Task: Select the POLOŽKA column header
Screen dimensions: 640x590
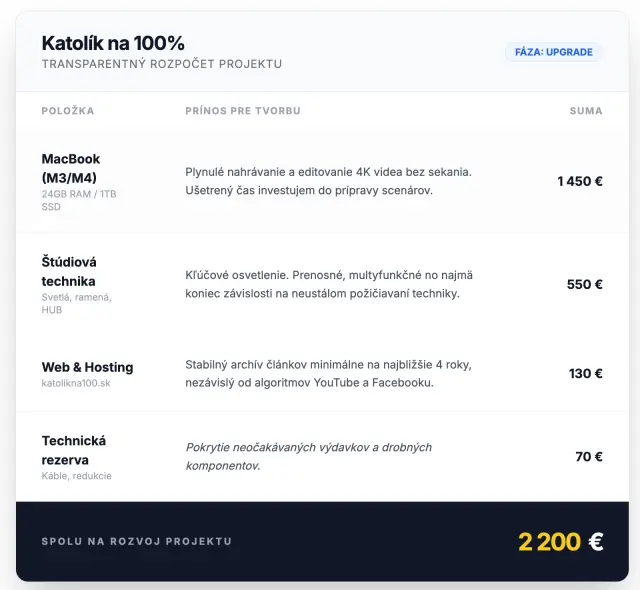Action: (x=68, y=111)
